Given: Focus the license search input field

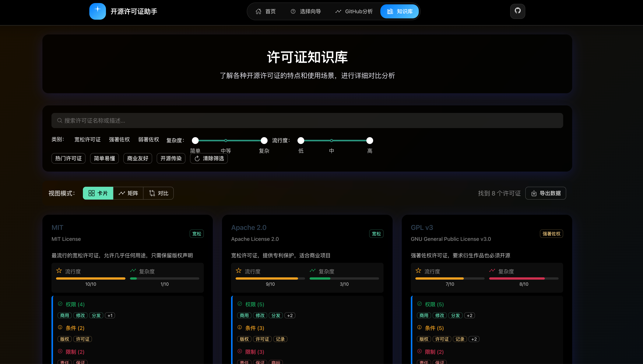Looking at the screenshot, I should (307, 121).
